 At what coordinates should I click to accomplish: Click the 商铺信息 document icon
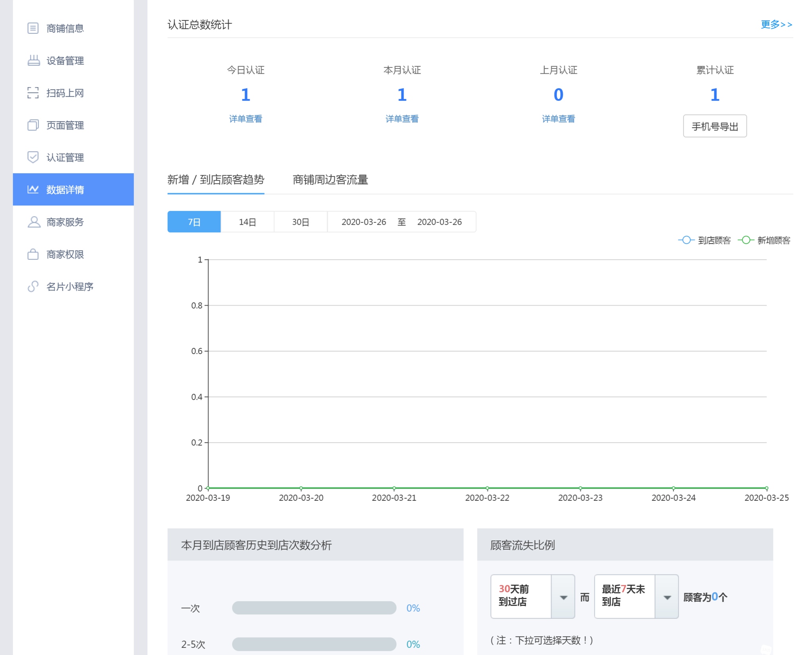point(33,28)
